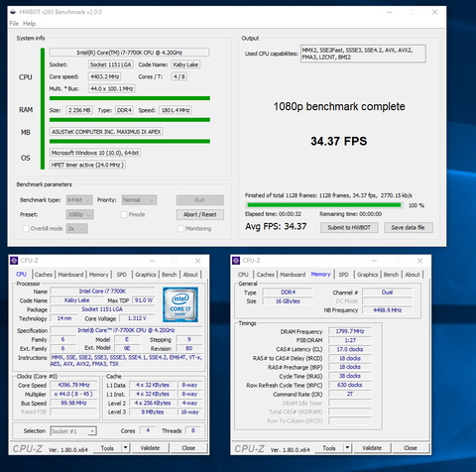Image resolution: width=476 pixels, height=472 pixels.
Task: Click Close button in left CPU-Z window
Action: [188, 448]
